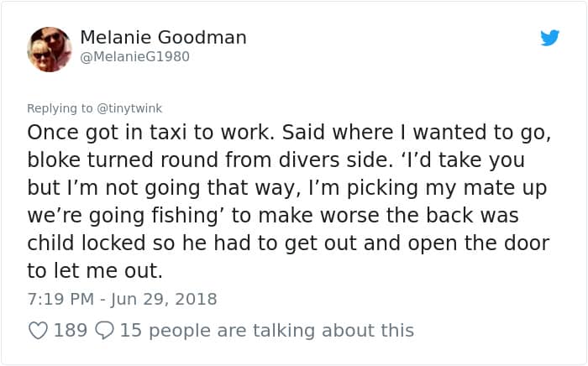588x366 pixels.
Task: Open "15 people are talking about this"
Action: tap(267, 331)
